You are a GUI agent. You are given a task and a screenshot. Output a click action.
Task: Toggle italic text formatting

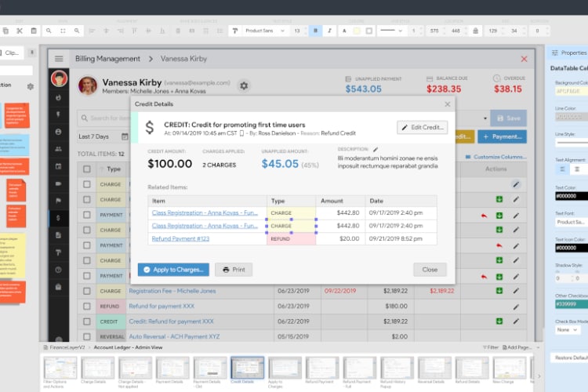tap(329, 31)
